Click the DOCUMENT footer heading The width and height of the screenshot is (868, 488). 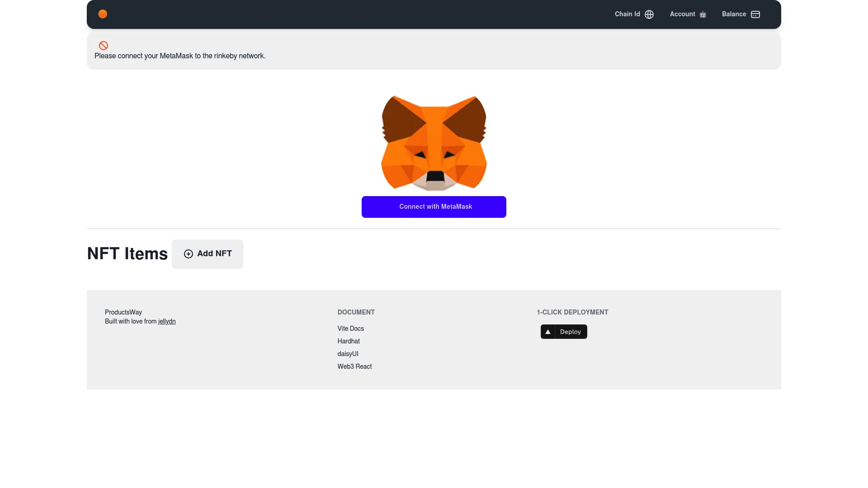(x=356, y=312)
